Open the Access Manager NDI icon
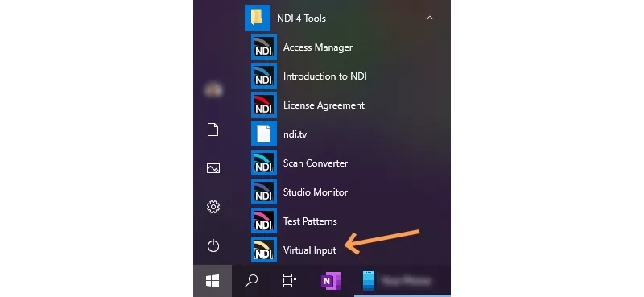The image size is (644, 297). click(x=264, y=47)
